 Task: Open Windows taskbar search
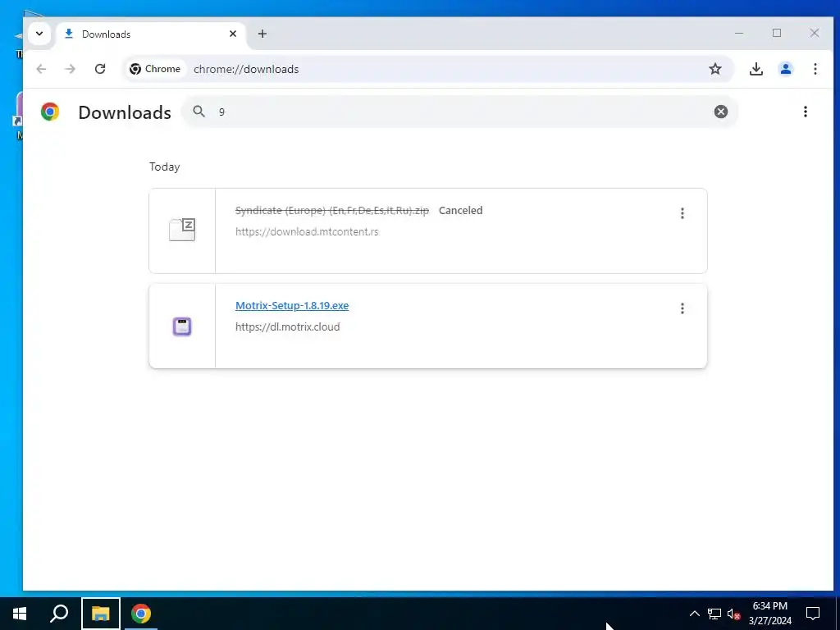[x=59, y=614]
